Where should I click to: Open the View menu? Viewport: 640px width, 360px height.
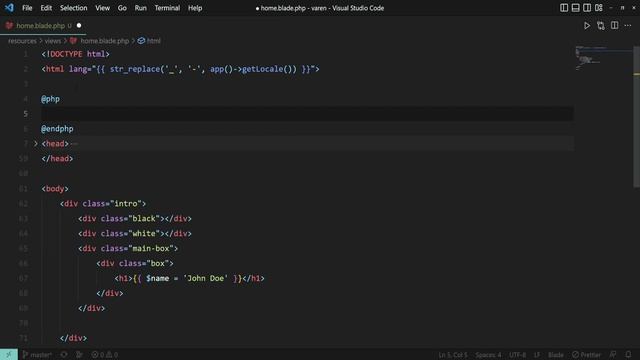point(102,8)
